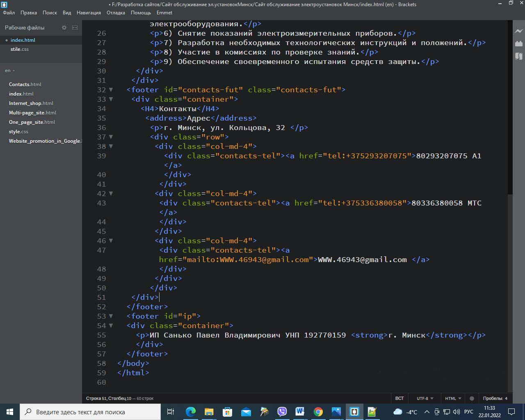
Task: Toggle the ВСТ insert/overwrite mode
Action: tap(399, 398)
